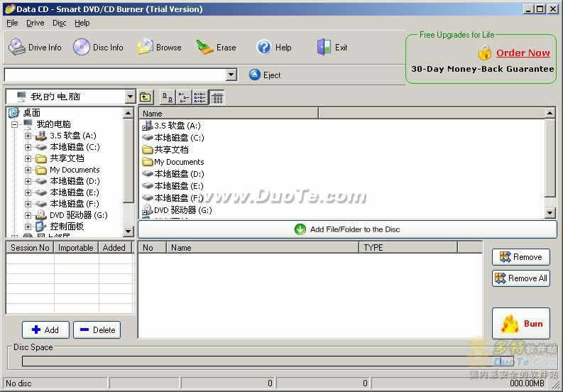Select 本地磁盘 (C:) in file list
This screenshot has width=563, height=392.
pos(173,138)
